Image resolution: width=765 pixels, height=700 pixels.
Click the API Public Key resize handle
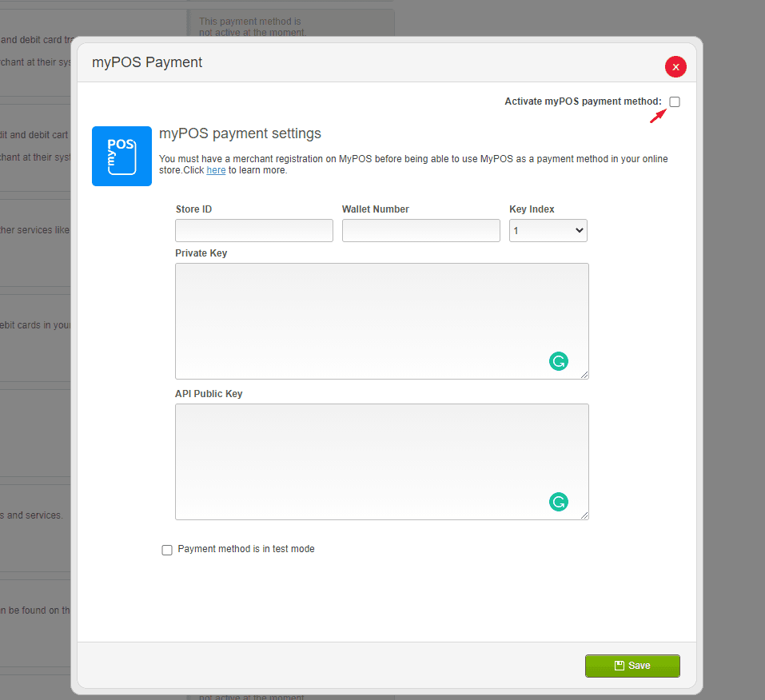585,516
